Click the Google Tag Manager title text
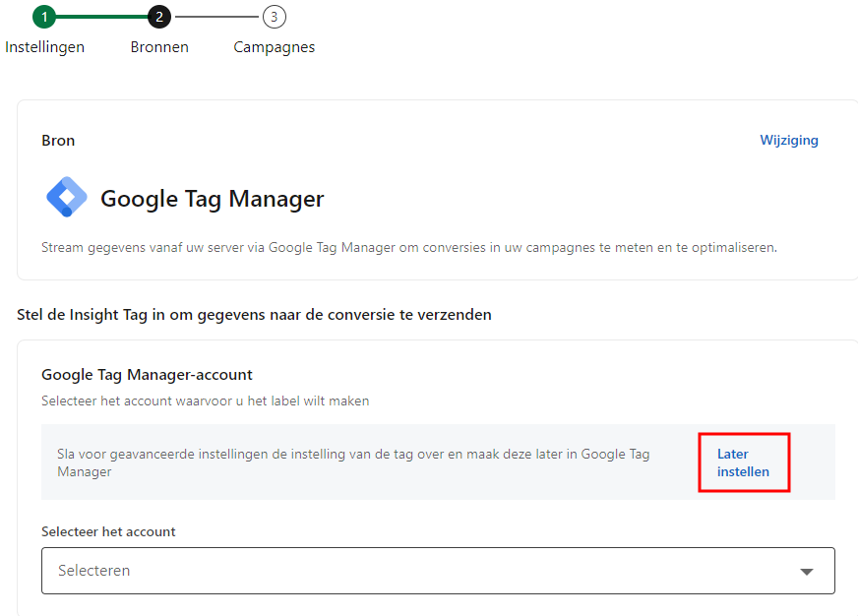Screen dimensions: 858x616 tap(213, 199)
